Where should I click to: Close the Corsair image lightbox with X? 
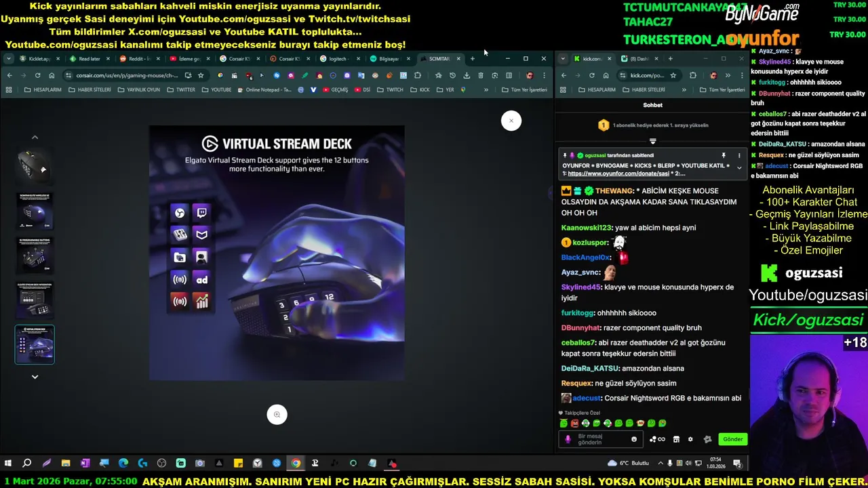[x=511, y=121]
